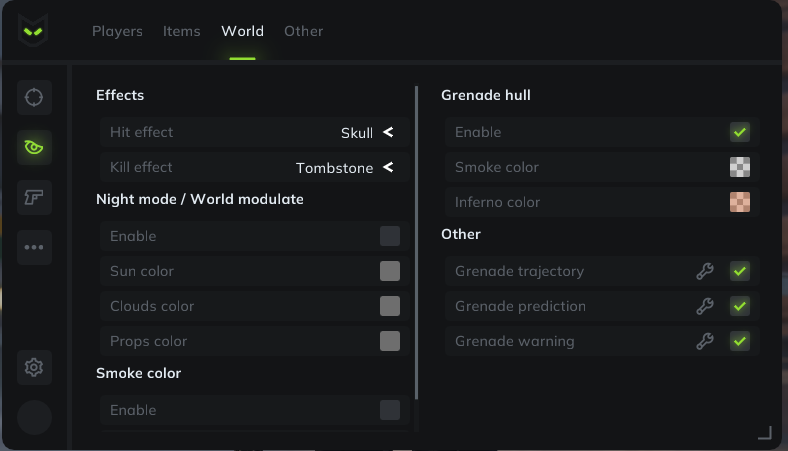
Task: Select the green eye visuals icon
Action: [x=34, y=147]
